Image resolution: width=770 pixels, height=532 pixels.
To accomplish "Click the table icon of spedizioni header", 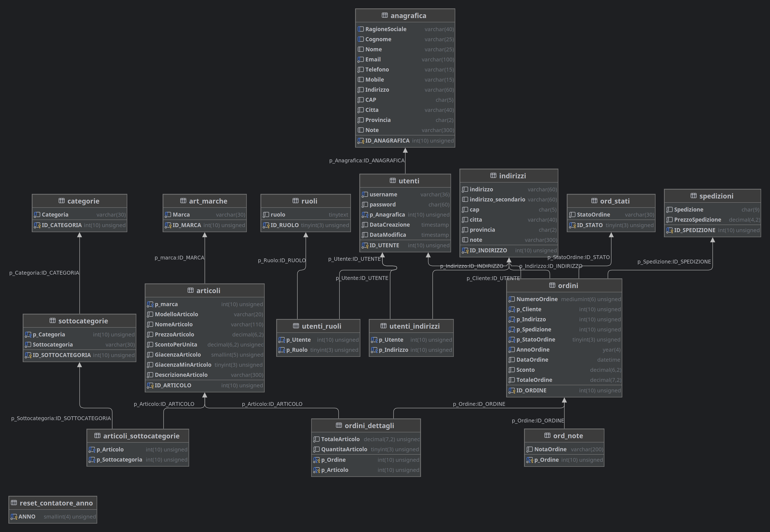I will point(693,196).
